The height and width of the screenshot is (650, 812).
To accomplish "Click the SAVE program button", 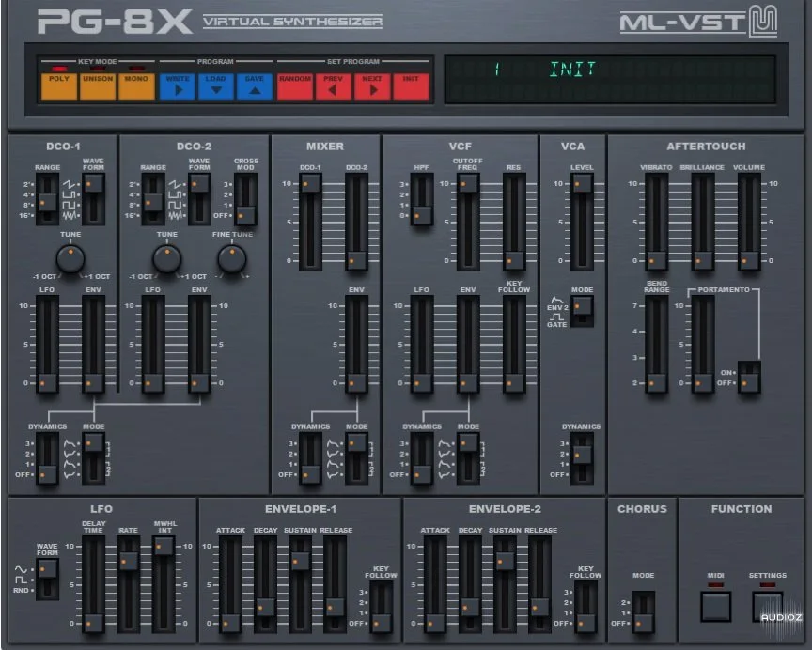I will click(255, 86).
